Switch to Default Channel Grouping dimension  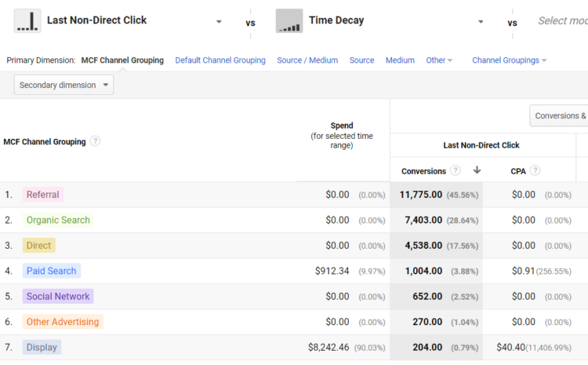(x=220, y=60)
